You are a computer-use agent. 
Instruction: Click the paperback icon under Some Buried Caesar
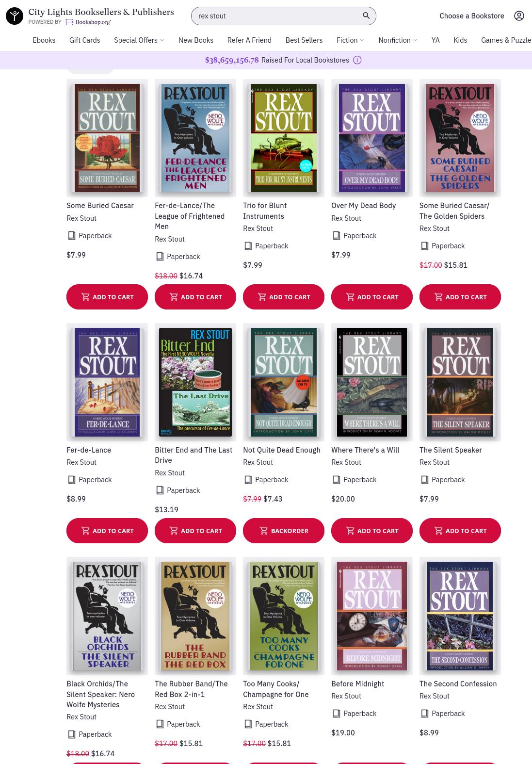tap(72, 236)
